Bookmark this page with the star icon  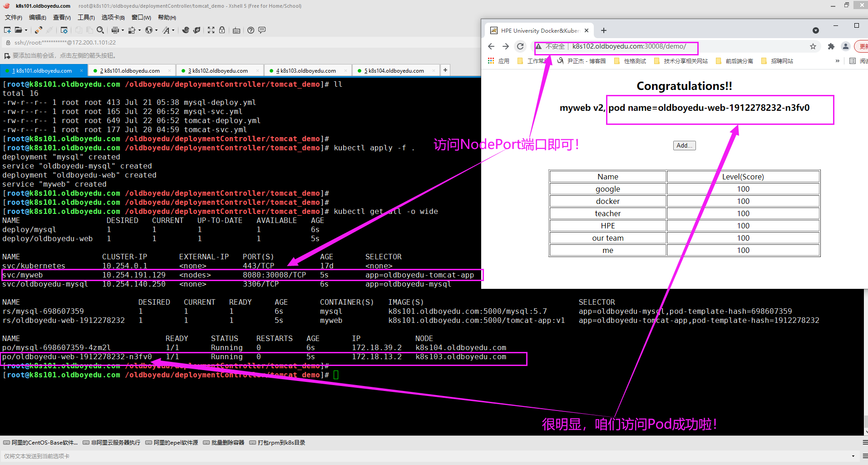[813, 46]
